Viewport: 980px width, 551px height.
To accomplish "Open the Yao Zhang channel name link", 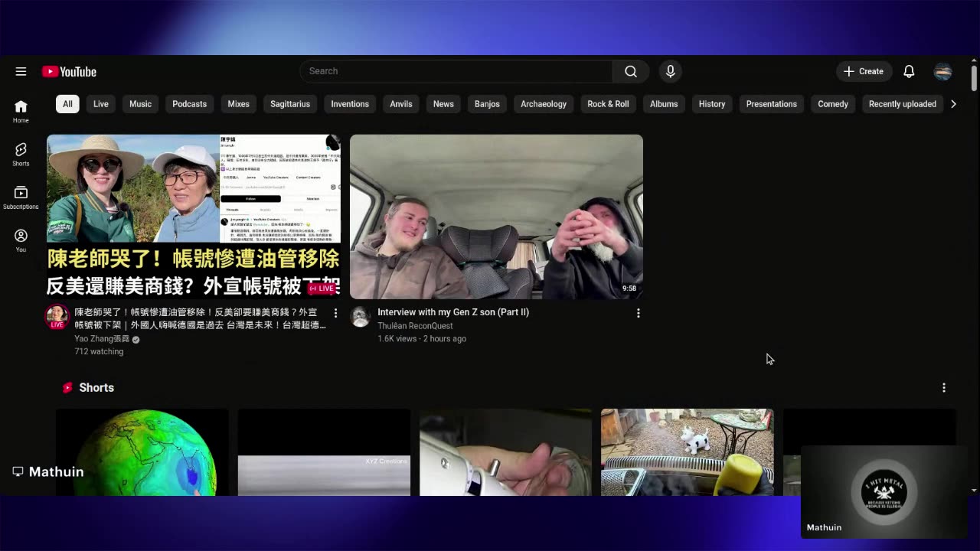I will pyautogui.click(x=102, y=339).
